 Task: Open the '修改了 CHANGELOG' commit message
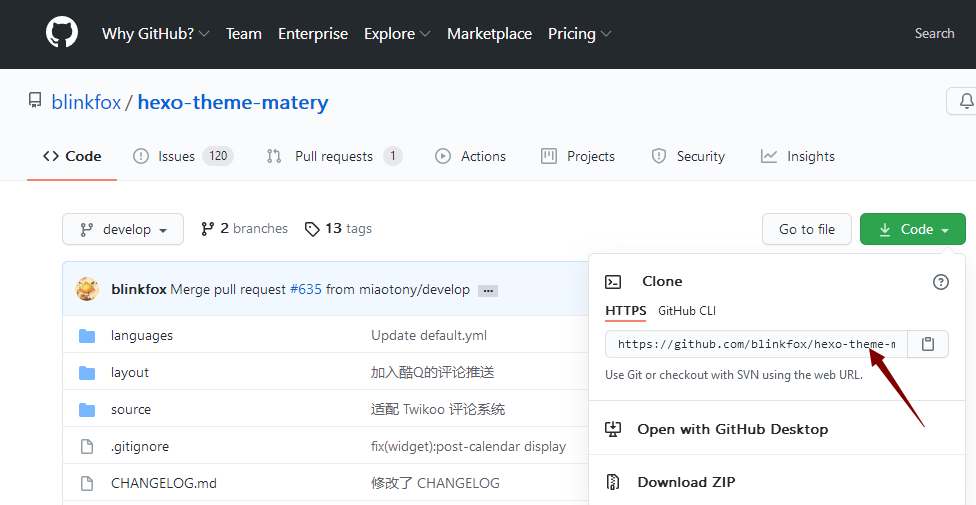point(435,483)
